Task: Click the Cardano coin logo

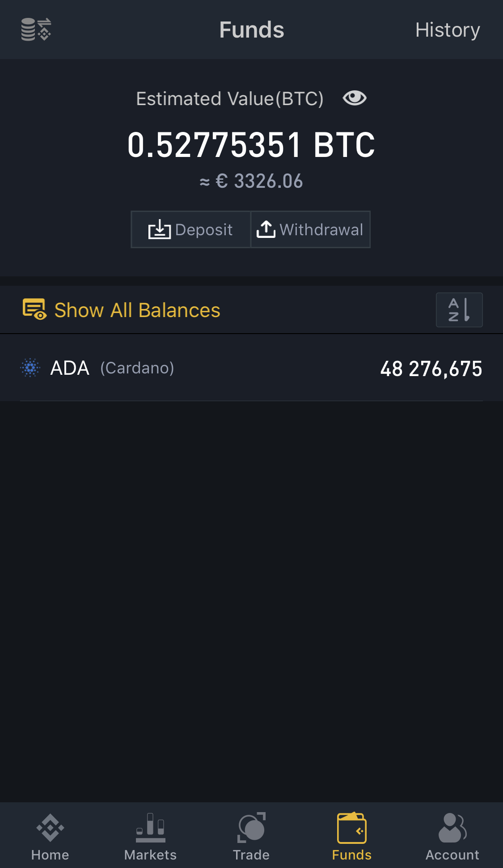Action: click(30, 368)
